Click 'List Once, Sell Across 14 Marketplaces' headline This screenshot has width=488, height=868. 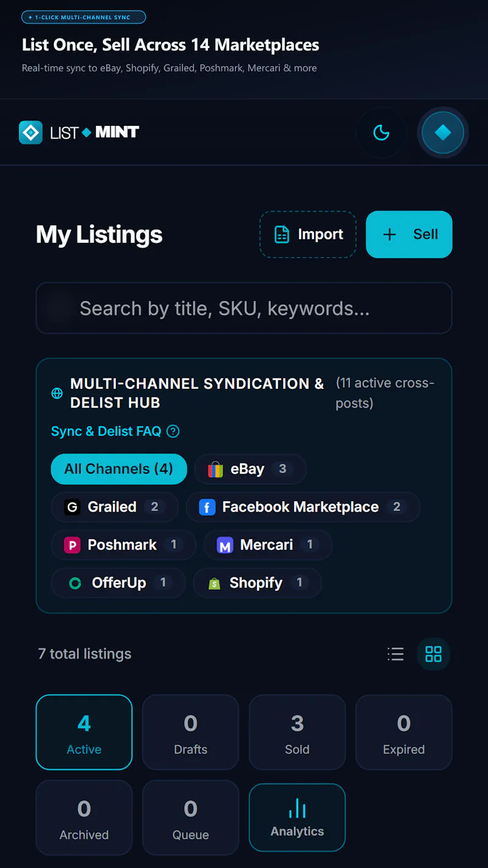[x=171, y=45]
